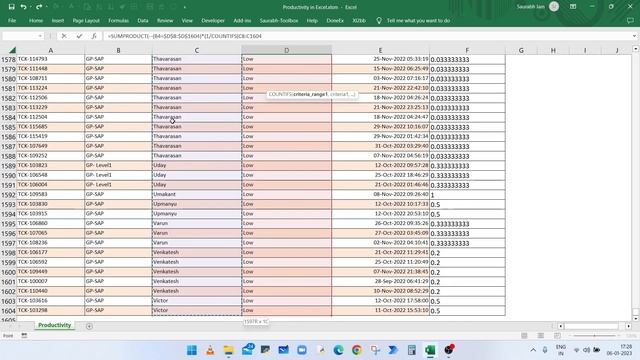Adjust the zoom slider in the status bar
This screenshot has height=360, width=640.
click(594, 336)
